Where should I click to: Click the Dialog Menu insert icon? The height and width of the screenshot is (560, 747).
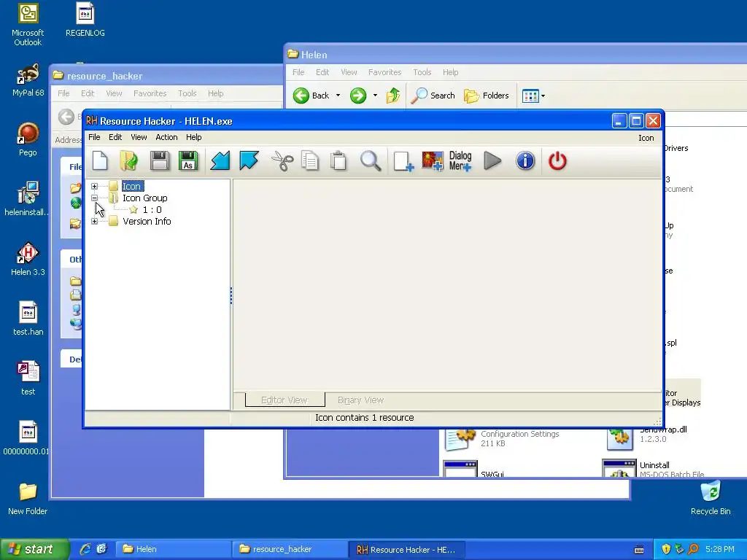coord(460,161)
